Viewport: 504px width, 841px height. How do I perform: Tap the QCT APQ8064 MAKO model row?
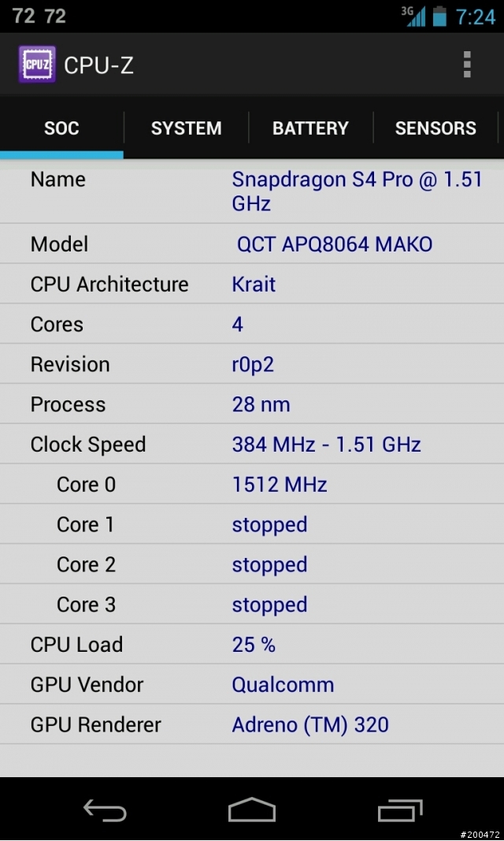[x=252, y=244]
